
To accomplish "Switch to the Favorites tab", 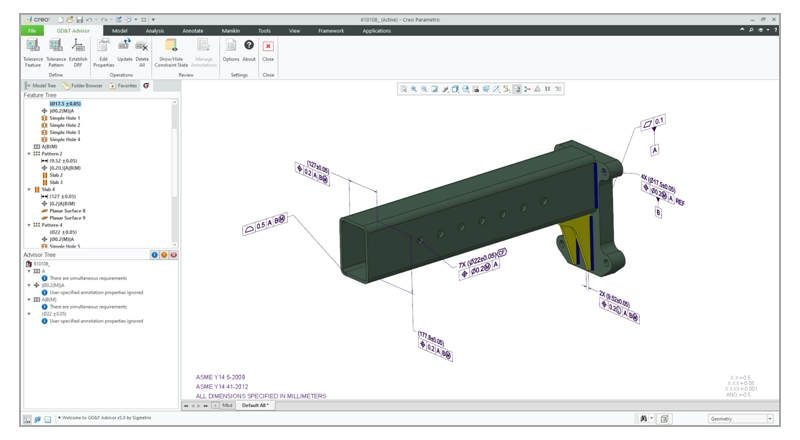I will click(x=123, y=85).
